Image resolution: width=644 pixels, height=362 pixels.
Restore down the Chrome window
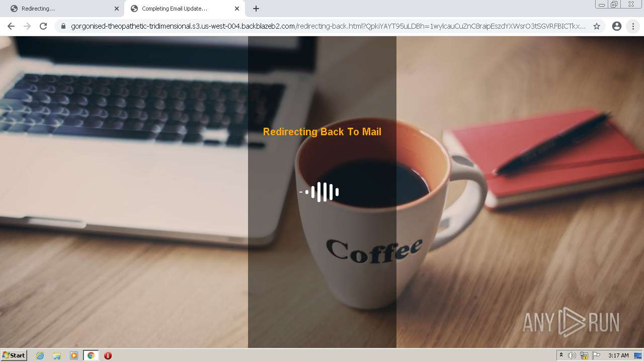pos(614,4)
